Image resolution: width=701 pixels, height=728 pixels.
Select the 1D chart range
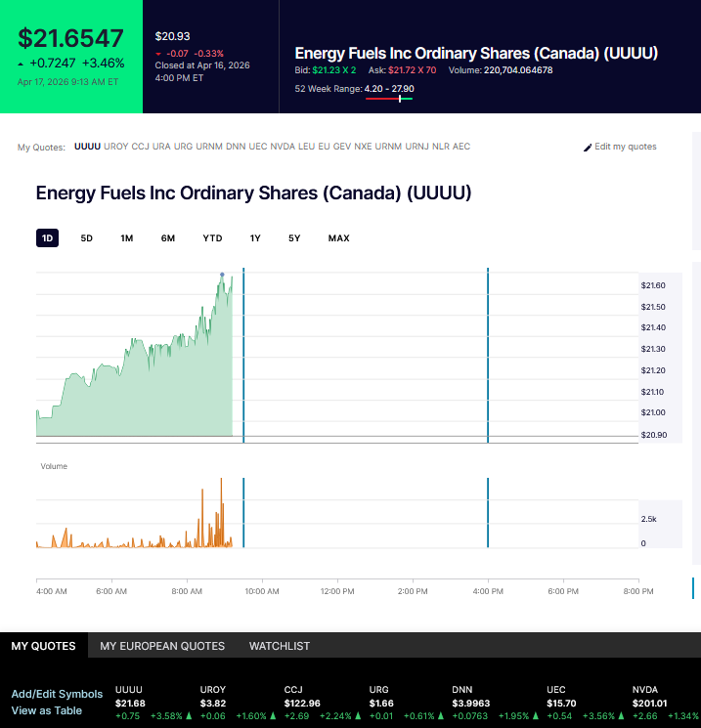(47, 238)
